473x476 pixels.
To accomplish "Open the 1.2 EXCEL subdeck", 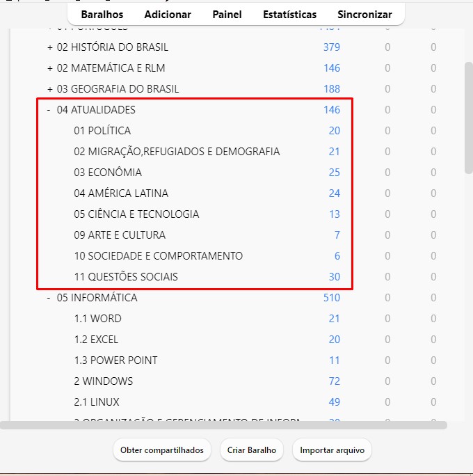I will point(96,340).
